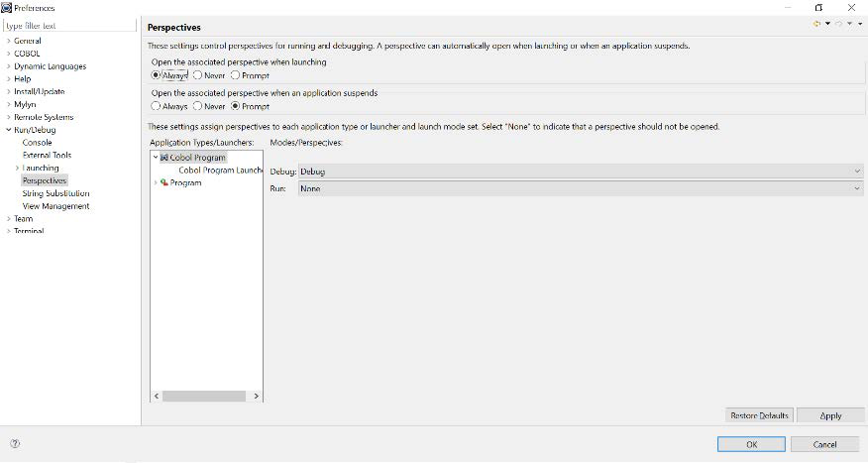Select Prompt for launching perspective
Image resolution: width=868 pixels, height=463 pixels.
[x=235, y=75]
